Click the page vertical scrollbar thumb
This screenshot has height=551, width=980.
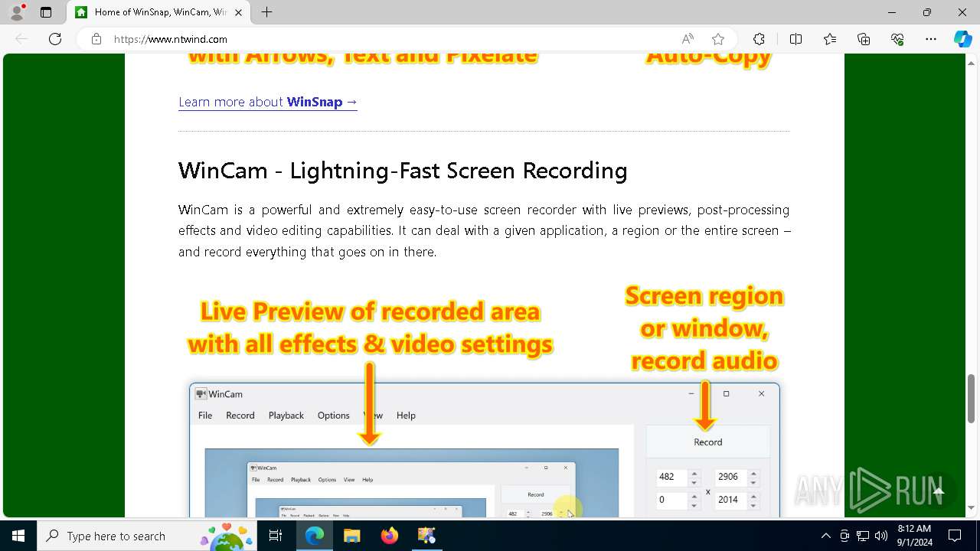click(971, 398)
